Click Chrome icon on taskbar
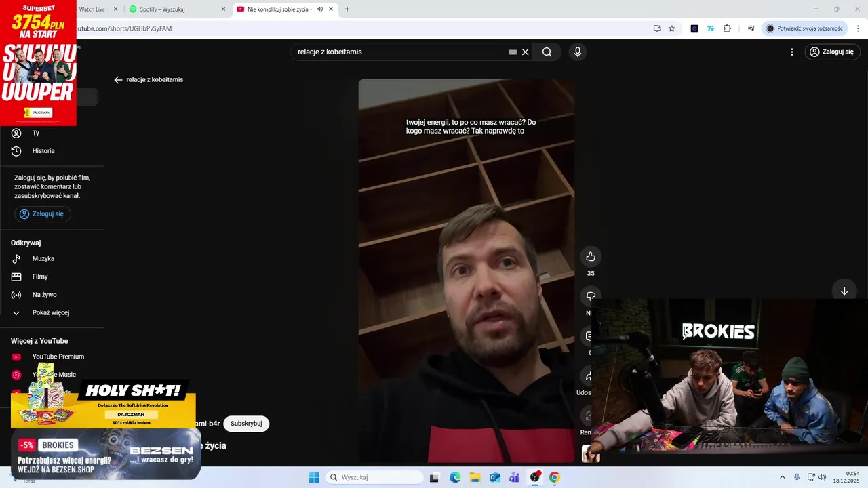The width and height of the screenshot is (868, 488). 555,477
